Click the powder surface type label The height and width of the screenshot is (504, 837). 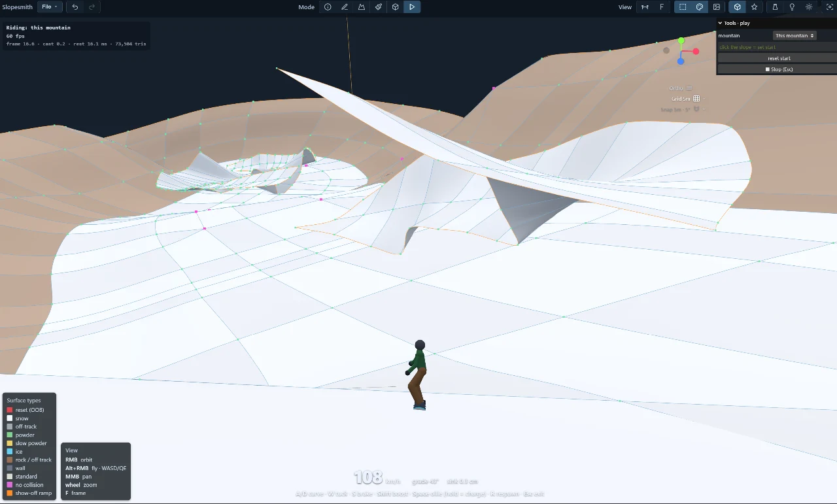tap(25, 435)
